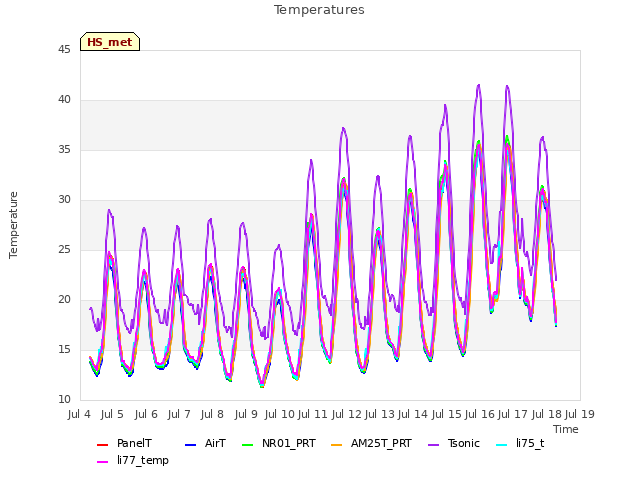This screenshot has height=480, width=640.
Task: Click the Jul 10 x-axis tick label
Action: (280, 414)
